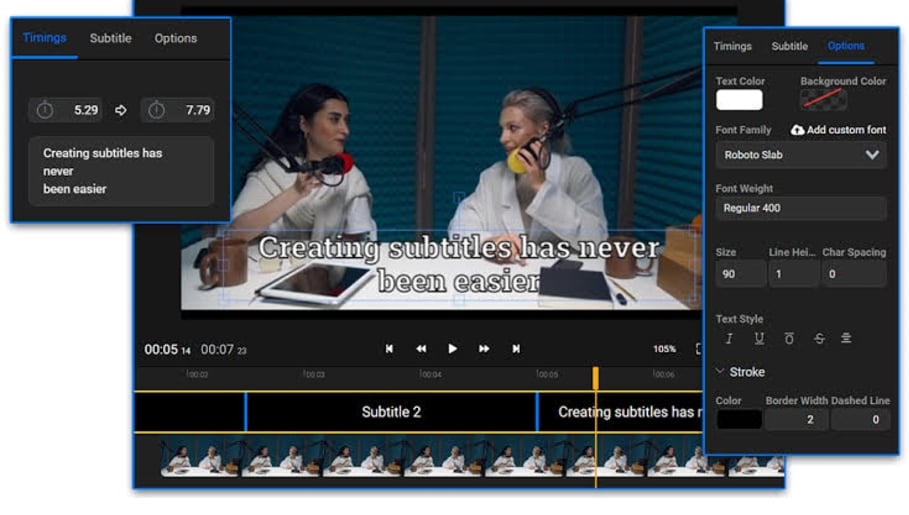The width and height of the screenshot is (909, 515).
Task: Open the Roboto Slab font family dropdown
Action: click(801, 155)
